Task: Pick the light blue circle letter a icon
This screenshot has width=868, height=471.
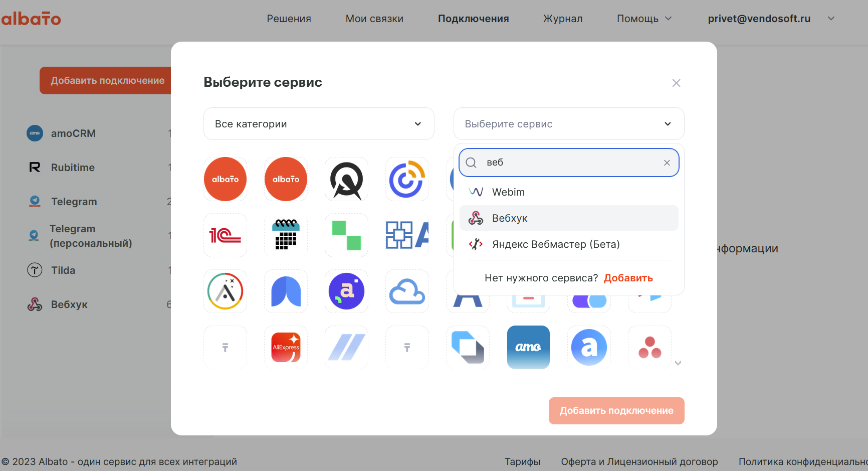Action: (x=589, y=348)
